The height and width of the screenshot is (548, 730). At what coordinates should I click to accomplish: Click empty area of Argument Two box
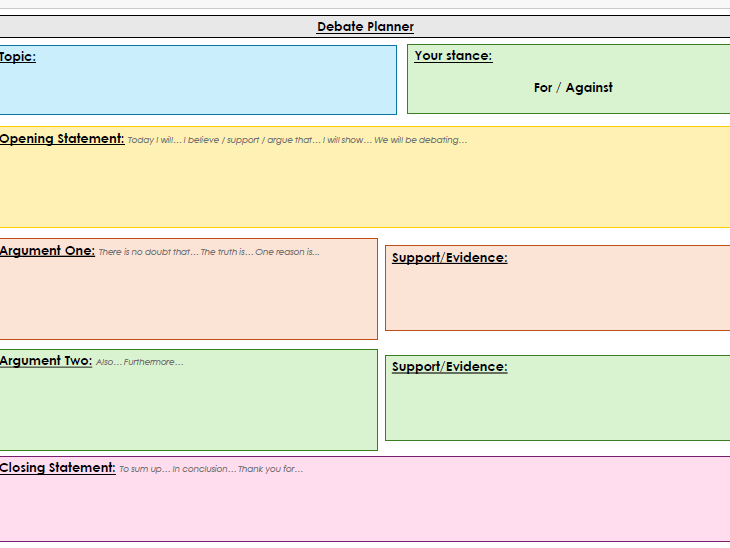tap(188, 410)
